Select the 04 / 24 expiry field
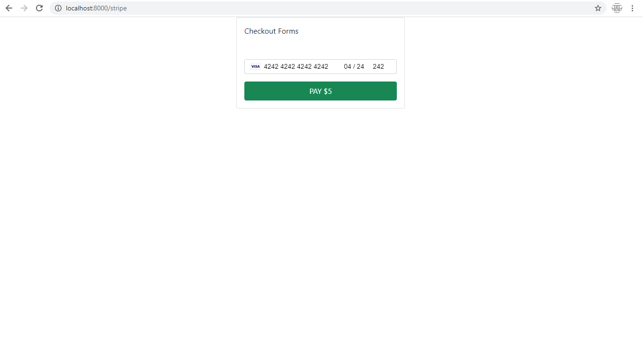644x364 pixels. point(354,66)
